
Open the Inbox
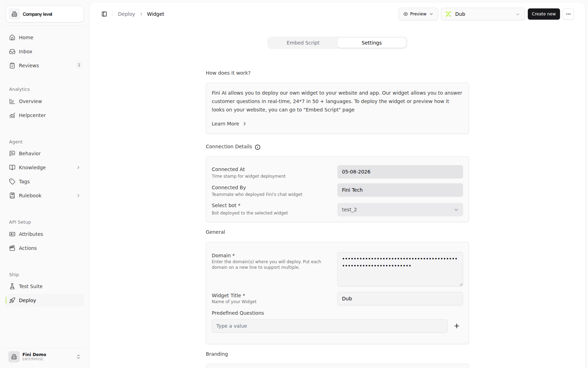coord(45,52)
